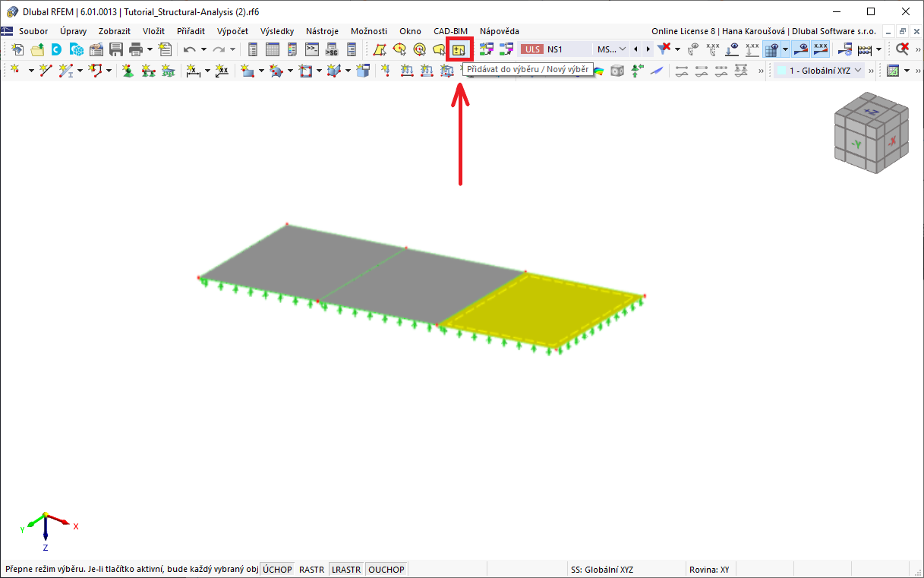Assign a surface support
Image resolution: width=924 pixels, height=578 pixels.
tap(167, 70)
